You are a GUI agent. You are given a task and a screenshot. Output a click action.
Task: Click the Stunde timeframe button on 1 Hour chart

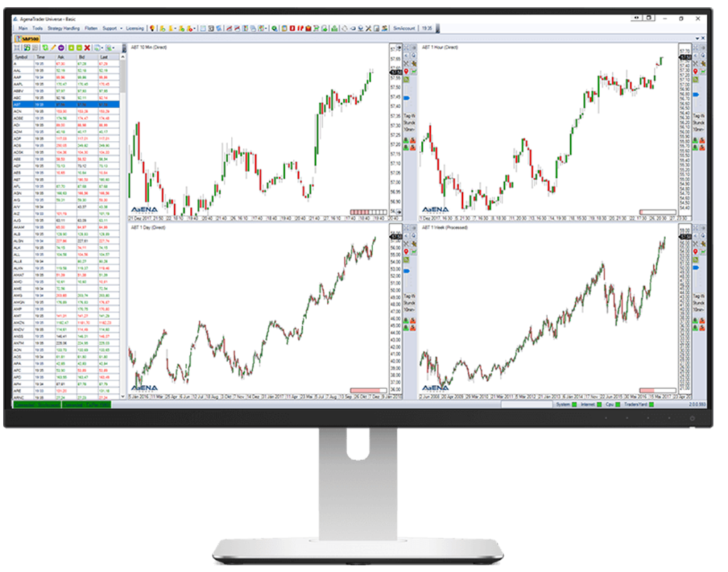(x=699, y=122)
